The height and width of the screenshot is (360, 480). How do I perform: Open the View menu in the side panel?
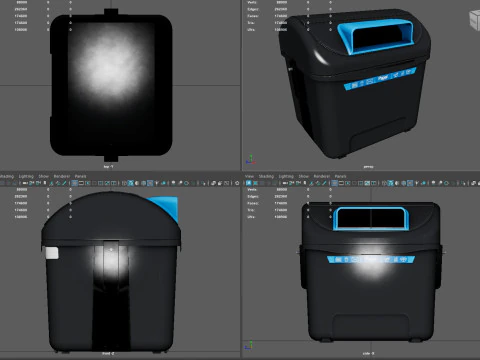(x=249, y=176)
